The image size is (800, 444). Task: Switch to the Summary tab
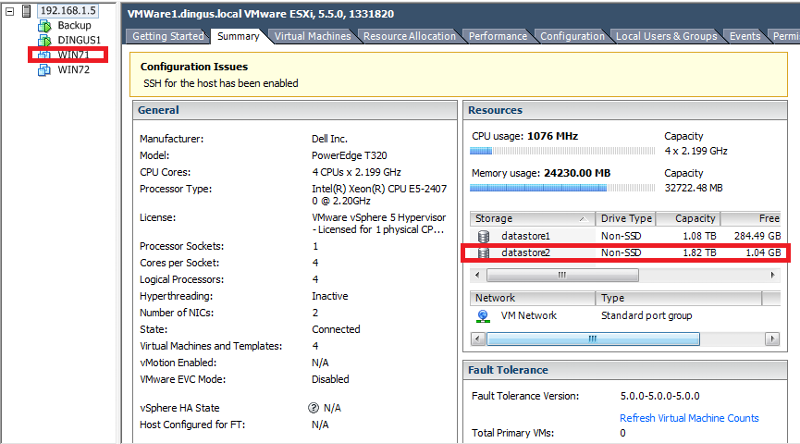(238, 36)
